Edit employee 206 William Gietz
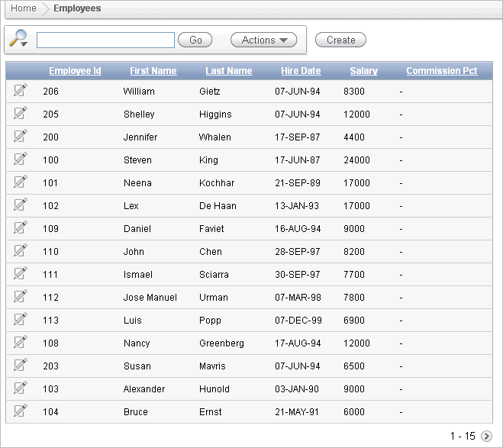The width and height of the screenshot is (503, 448). (x=20, y=90)
